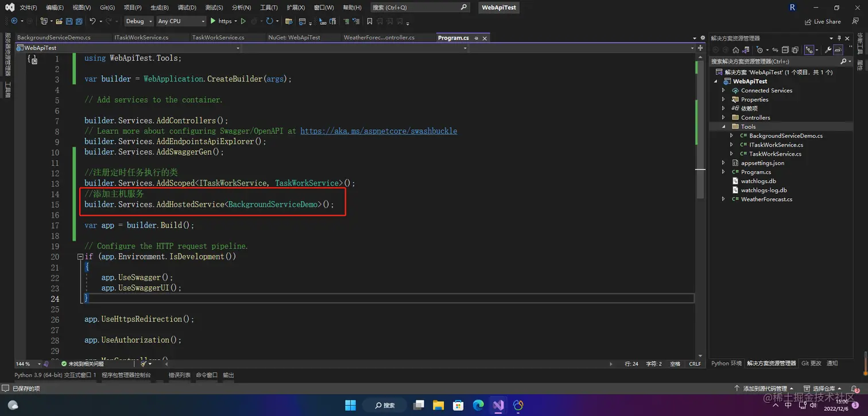The image size is (868, 416).
Task: Expand the BackgroundServiceDemo.cs node
Action: pyautogui.click(x=731, y=136)
